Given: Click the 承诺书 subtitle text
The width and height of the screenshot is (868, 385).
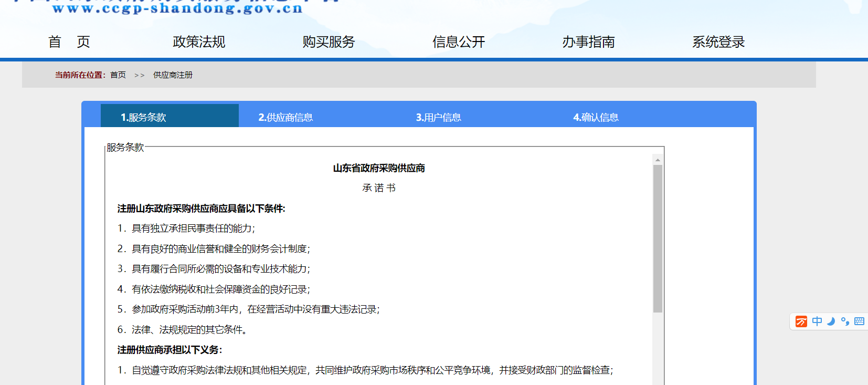Looking at the screenshot, I should 379,188.
